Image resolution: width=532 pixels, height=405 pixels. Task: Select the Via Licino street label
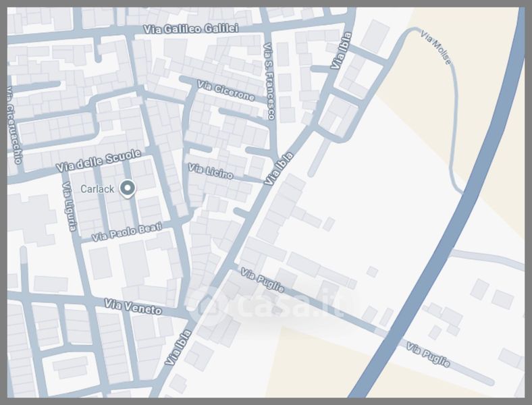coord(211,171)
